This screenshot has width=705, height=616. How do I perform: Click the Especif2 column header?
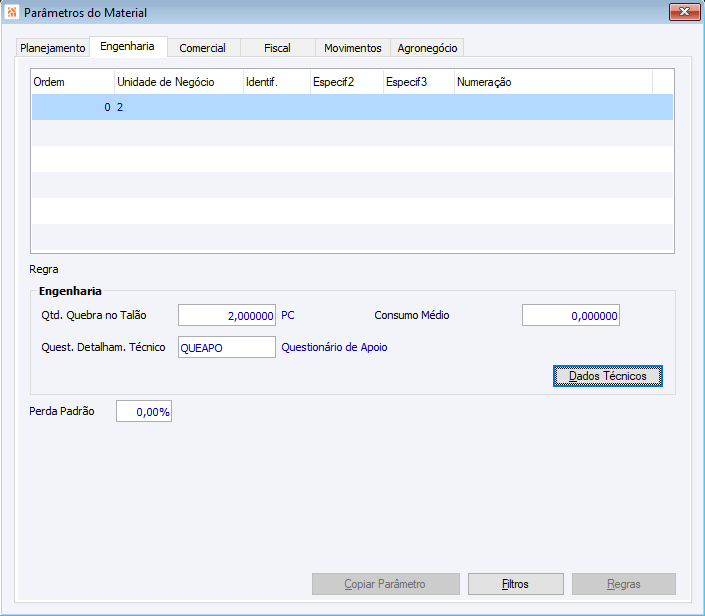(x=347, y=82)
